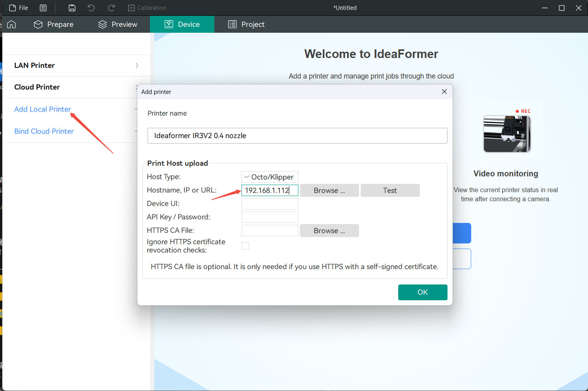Click the Print Host upload group label

pos(178,163)
